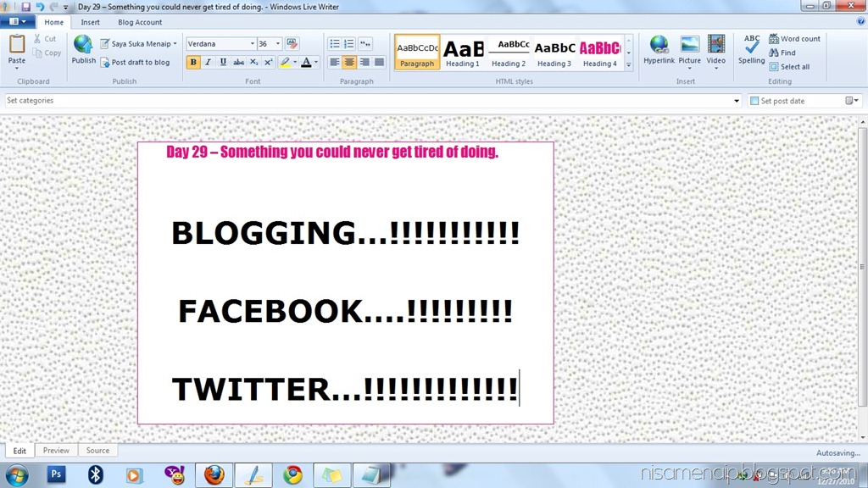
Task: Toggle Underline formatting
Action: coord(223,63)
